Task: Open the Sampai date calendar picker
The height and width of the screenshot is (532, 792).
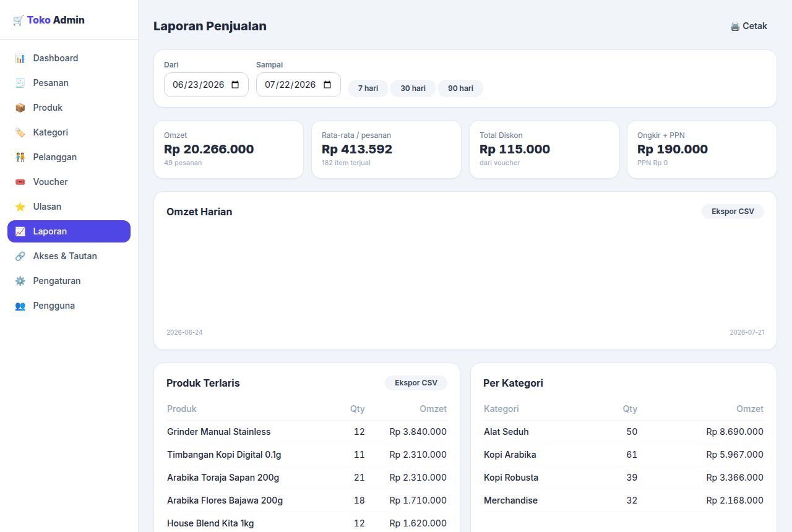Action: tap(327, 85)
